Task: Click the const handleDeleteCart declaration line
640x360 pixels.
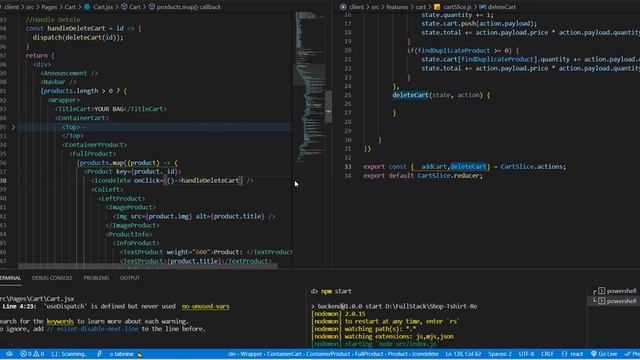Action: coord(83,29)
